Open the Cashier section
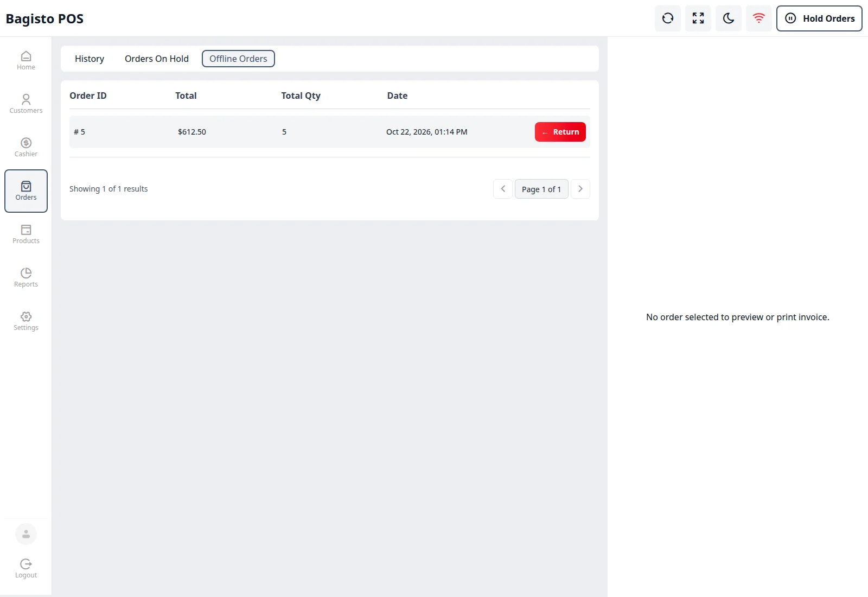868x597 pixels. (x=26, y=148)
